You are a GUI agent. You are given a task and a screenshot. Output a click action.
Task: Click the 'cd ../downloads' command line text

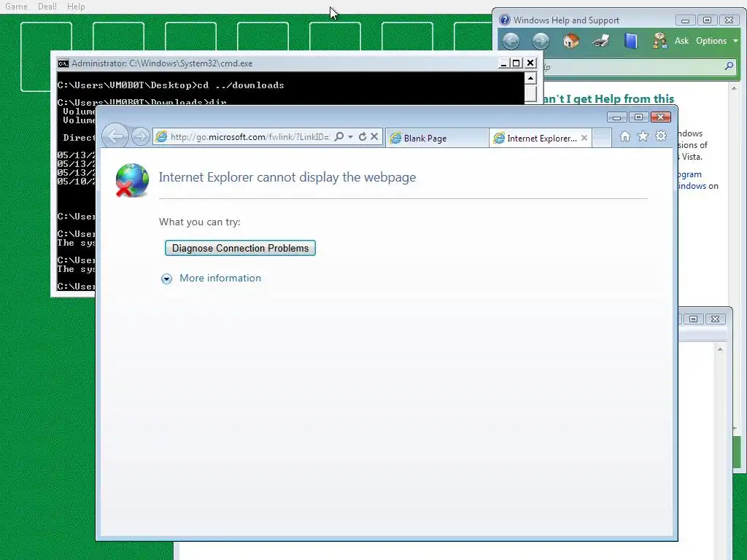pos(241,85)
